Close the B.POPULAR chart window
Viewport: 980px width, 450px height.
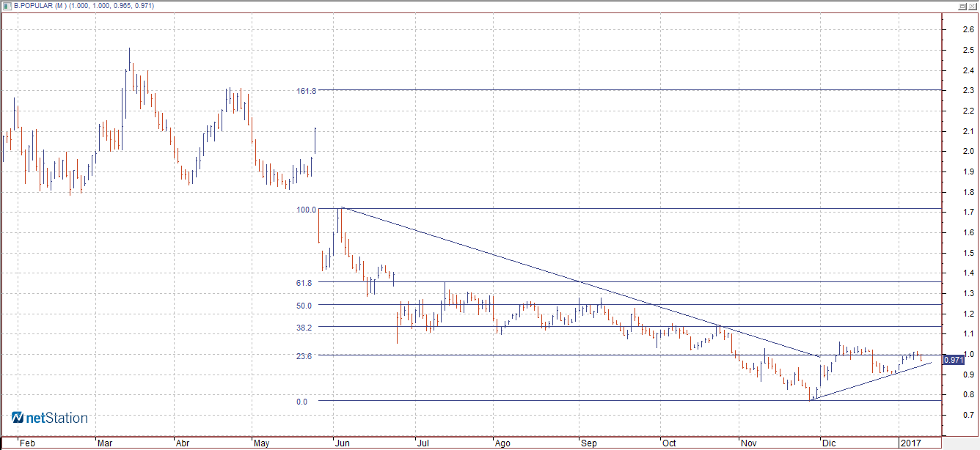pyautogui.click(x=971, y=5)
